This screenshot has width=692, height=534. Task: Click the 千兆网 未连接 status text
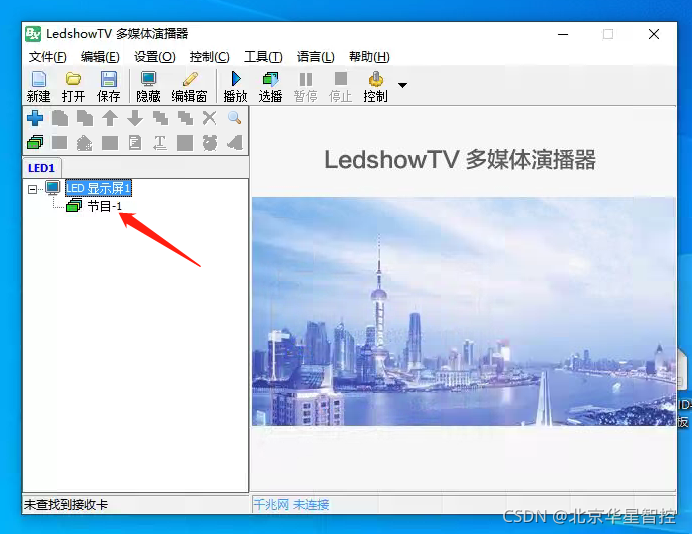tap(291, 504)
